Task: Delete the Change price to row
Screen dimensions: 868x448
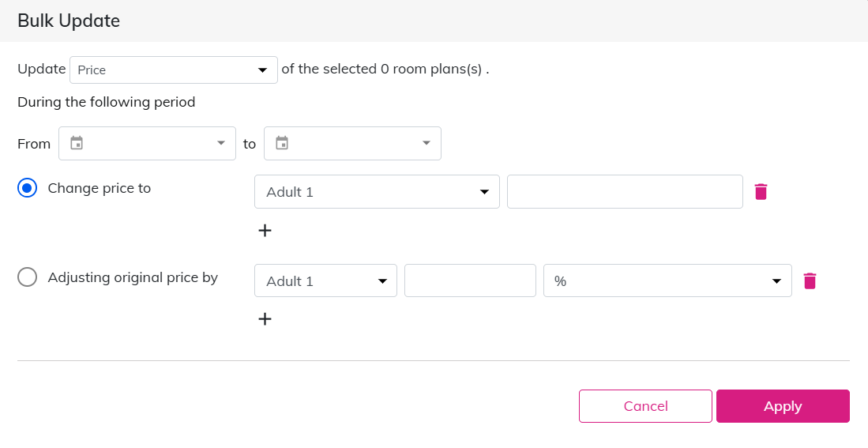Action: point(761,191)
